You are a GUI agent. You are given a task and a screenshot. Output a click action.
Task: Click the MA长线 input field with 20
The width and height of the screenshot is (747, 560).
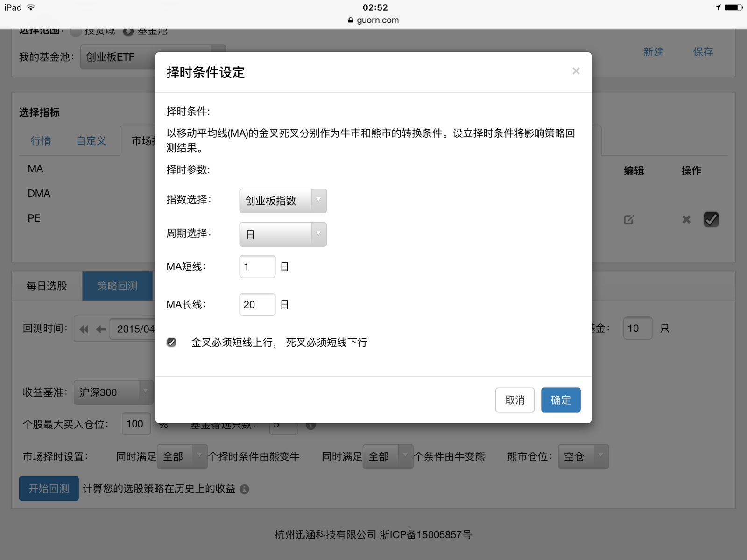257,305
